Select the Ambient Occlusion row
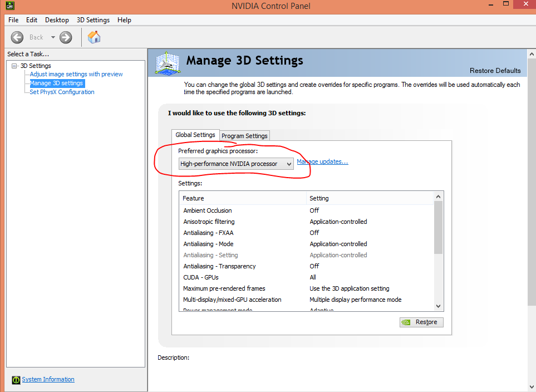This screenshot has height=392, width=536. click(306, 210)
